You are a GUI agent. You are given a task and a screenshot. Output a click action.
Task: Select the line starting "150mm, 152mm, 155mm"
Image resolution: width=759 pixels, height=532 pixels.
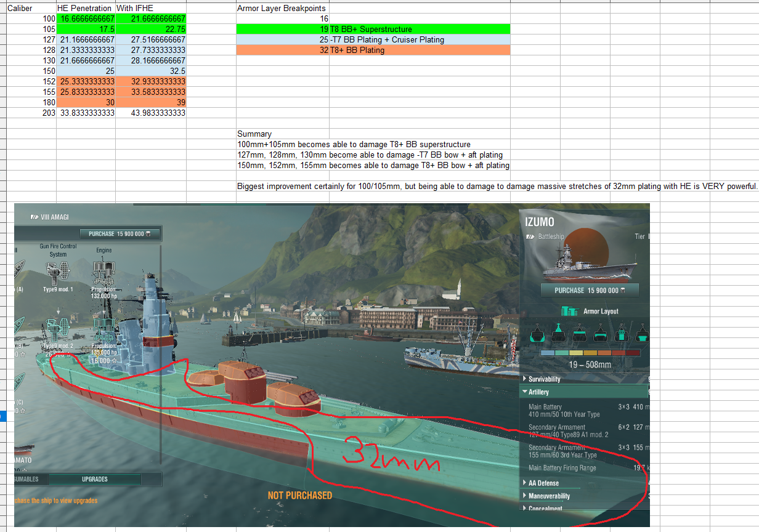[373, 166]
